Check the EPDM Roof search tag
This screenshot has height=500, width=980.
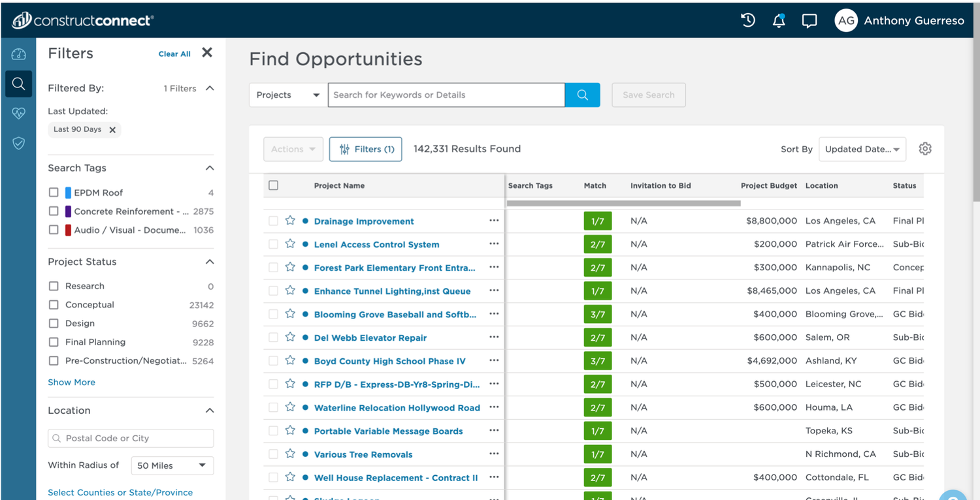pyautogui.click(x=54, y=193)
